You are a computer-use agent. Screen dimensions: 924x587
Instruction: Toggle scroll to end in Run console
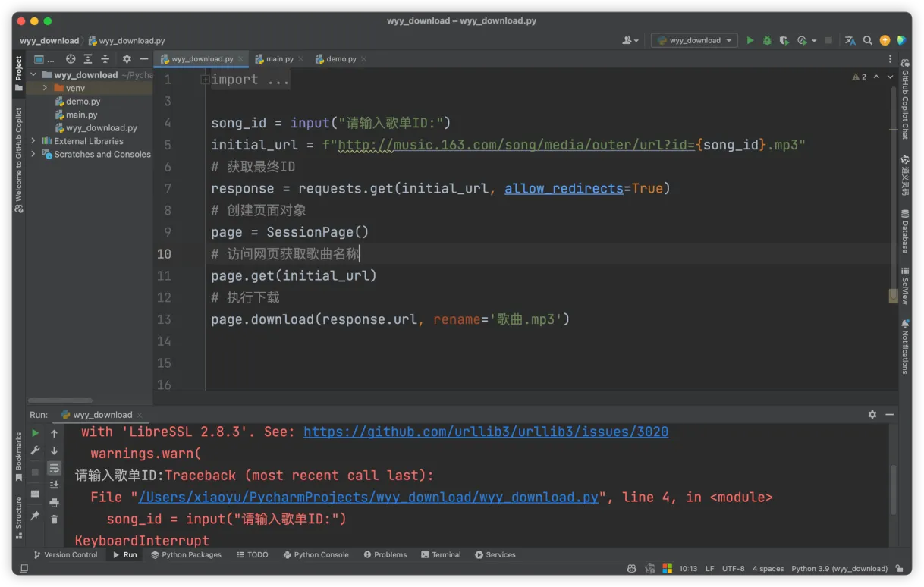tap(54, 485)
